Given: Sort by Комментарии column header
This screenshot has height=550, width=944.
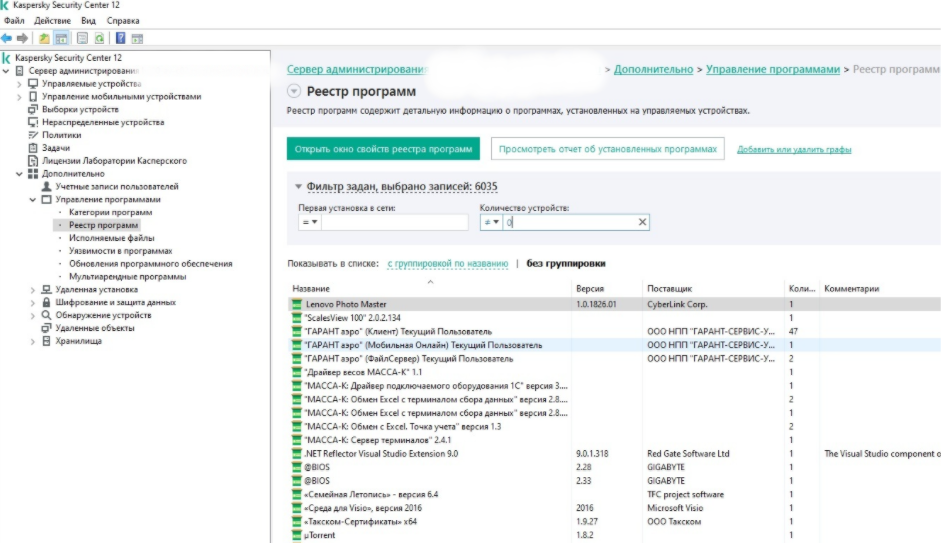Looking at the screenshot, I should [x=881, y=289].
